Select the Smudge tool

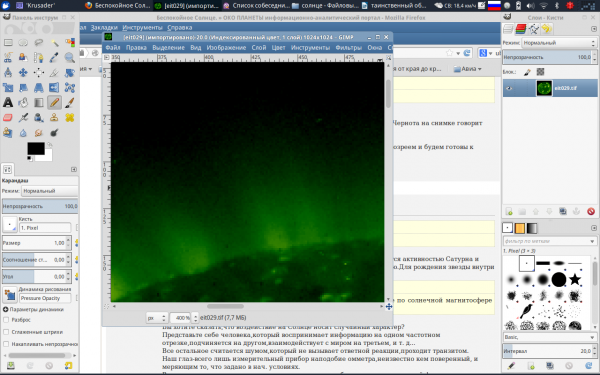[39, 133]
